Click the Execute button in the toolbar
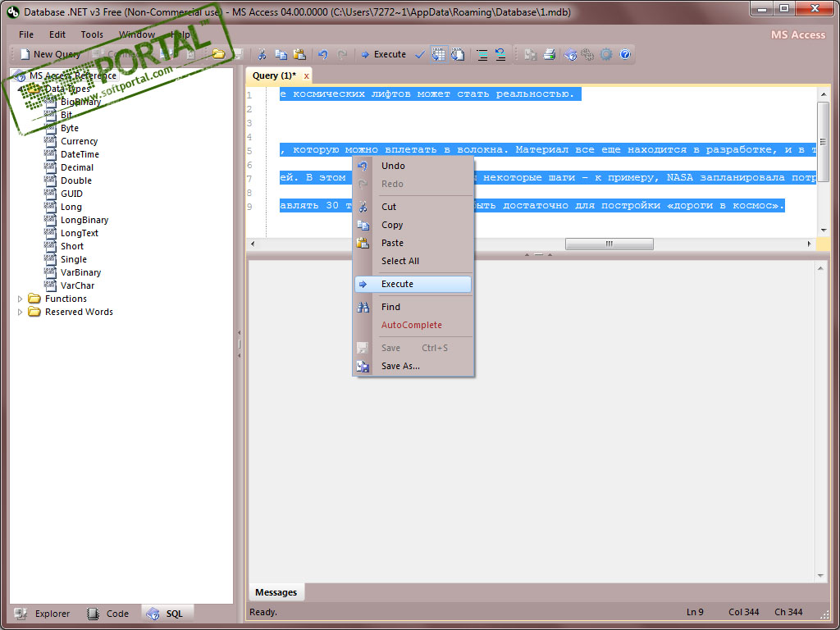Viewport: 840px width, 630px height. [x=384, y=54]
